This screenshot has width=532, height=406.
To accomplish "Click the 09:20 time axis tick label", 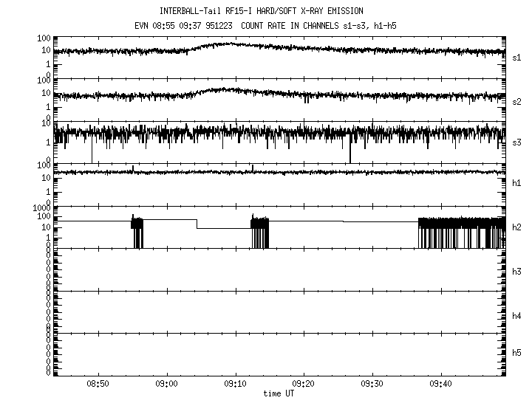I will [304, 385].
